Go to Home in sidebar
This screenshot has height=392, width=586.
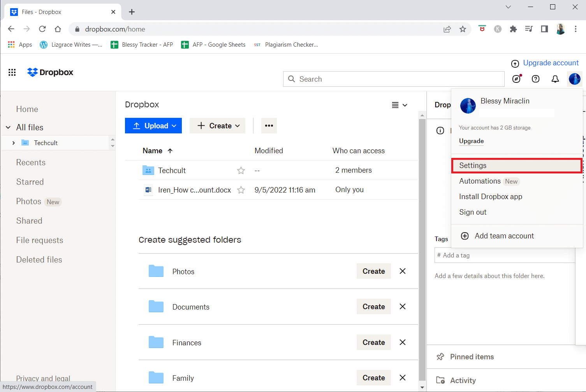pos(27,109)
